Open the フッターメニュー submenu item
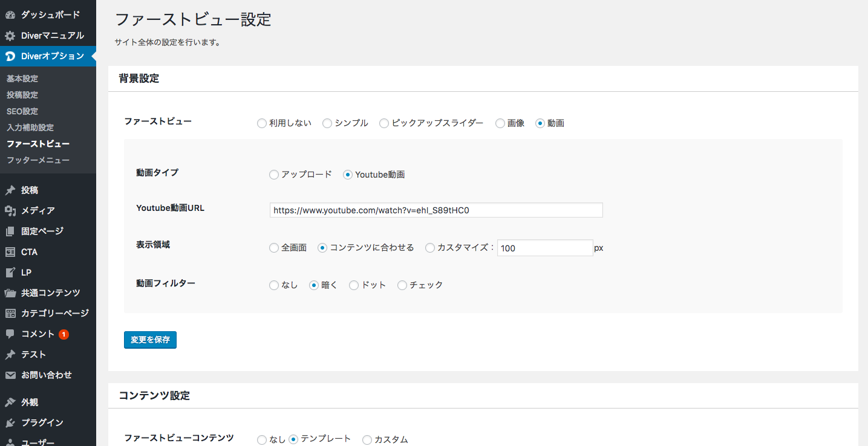The height and width of the screenshot is (446, 868). pos(38,160)
